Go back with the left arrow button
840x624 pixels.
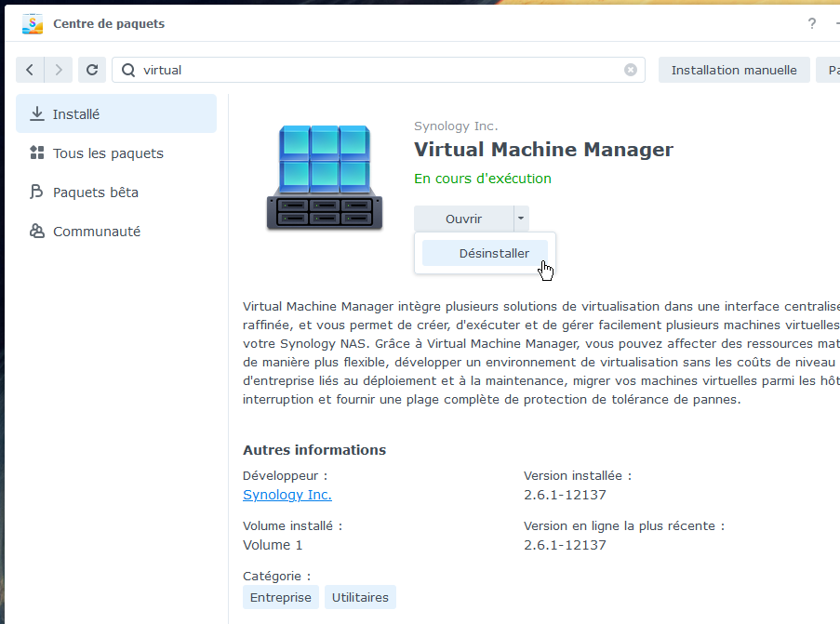click(x=30, y=70)
